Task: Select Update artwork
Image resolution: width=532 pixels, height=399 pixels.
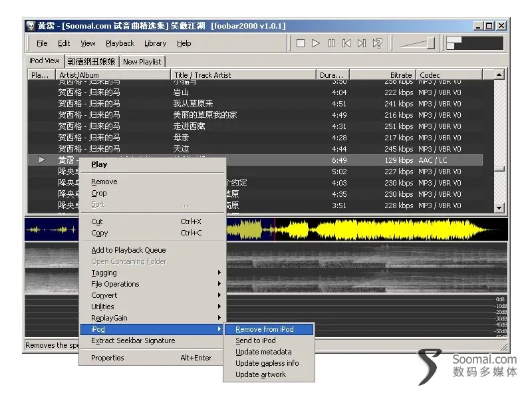Action: point(269,374)
